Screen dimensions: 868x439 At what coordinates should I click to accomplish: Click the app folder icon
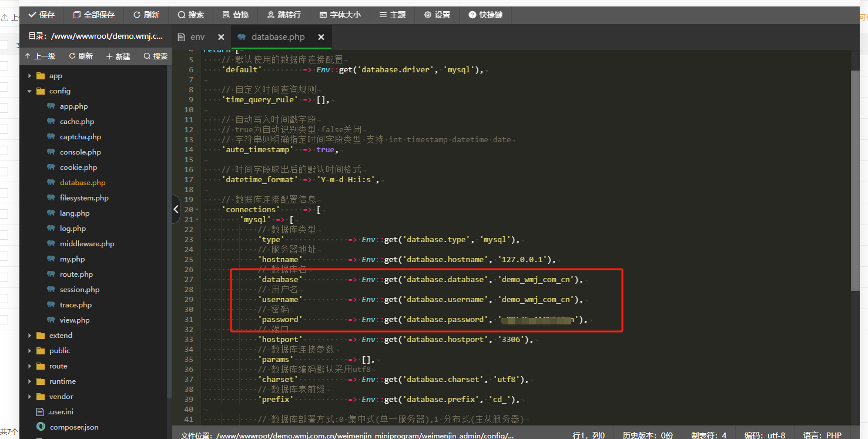click(x=41, y=76)
